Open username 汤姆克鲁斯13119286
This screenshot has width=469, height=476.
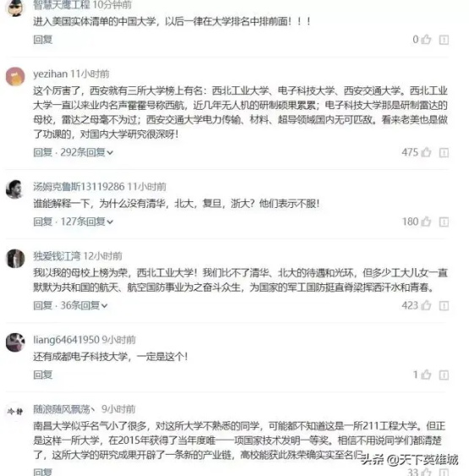pos(79,186)
